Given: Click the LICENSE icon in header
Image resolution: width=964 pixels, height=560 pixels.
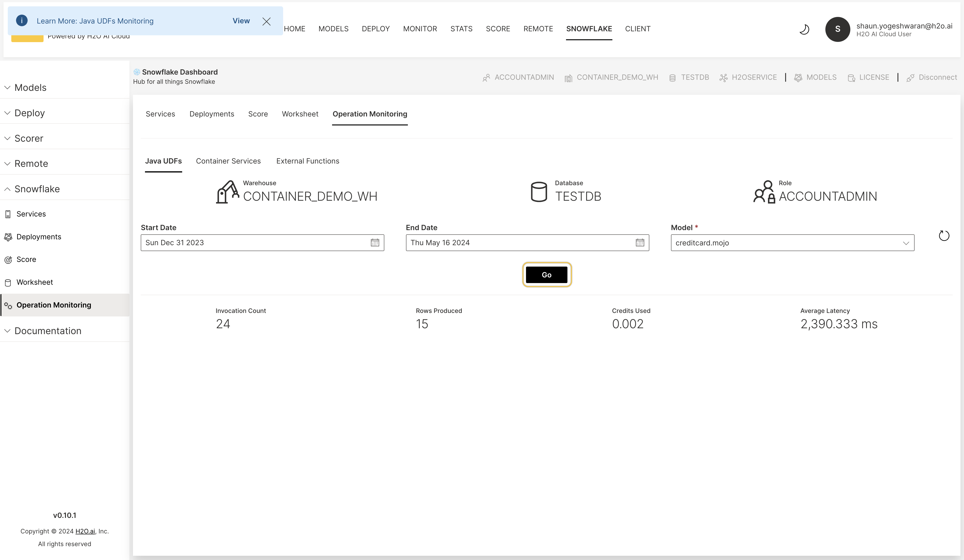Looking at the screenshot, I should click(851, 78).
